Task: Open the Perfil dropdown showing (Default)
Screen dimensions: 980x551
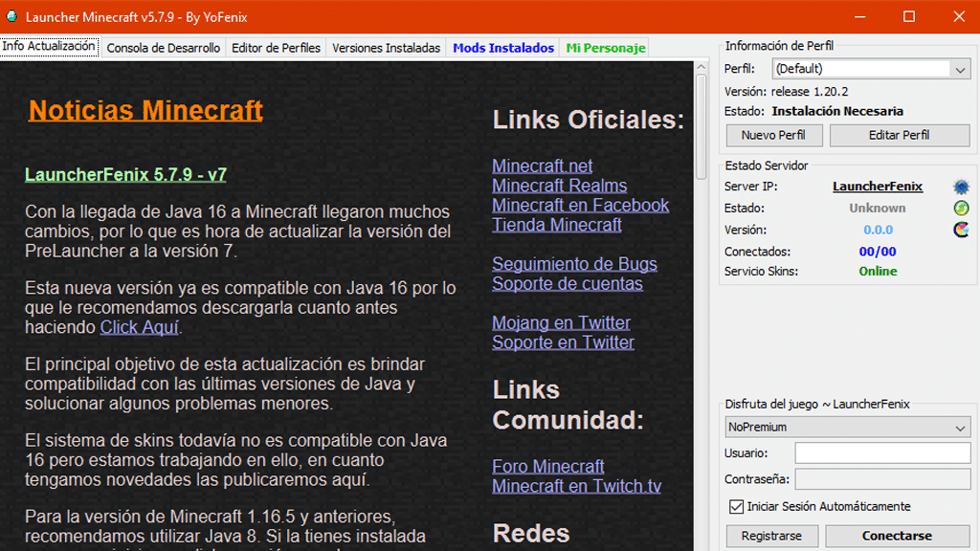Action: pos(871,69)
